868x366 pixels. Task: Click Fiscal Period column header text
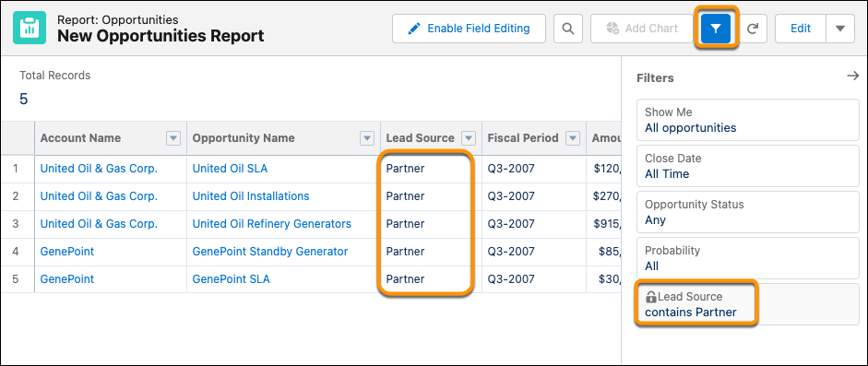[523, 138]
